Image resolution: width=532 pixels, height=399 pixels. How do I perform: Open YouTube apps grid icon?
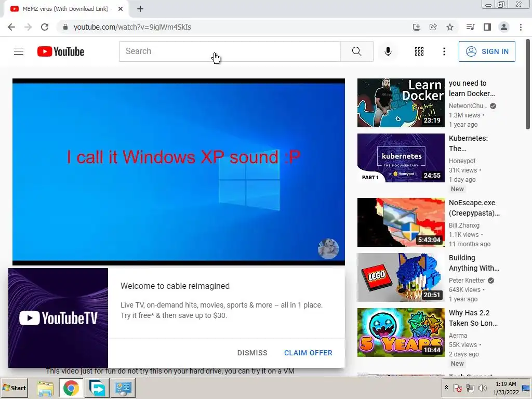coord(419,51)
